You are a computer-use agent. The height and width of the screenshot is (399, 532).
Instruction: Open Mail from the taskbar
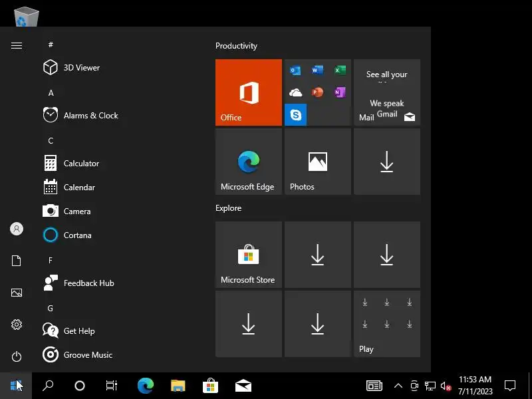tap(243, 386)
